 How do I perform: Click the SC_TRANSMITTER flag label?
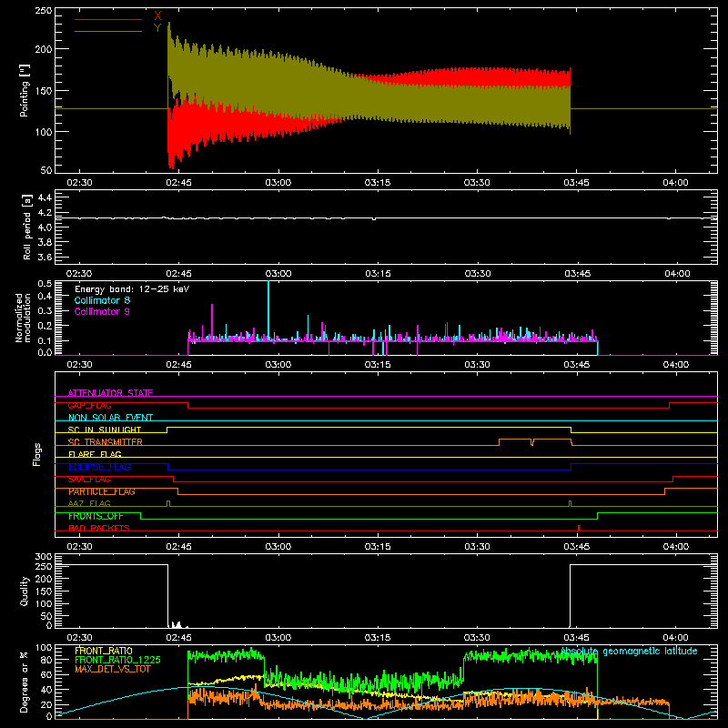106,442
